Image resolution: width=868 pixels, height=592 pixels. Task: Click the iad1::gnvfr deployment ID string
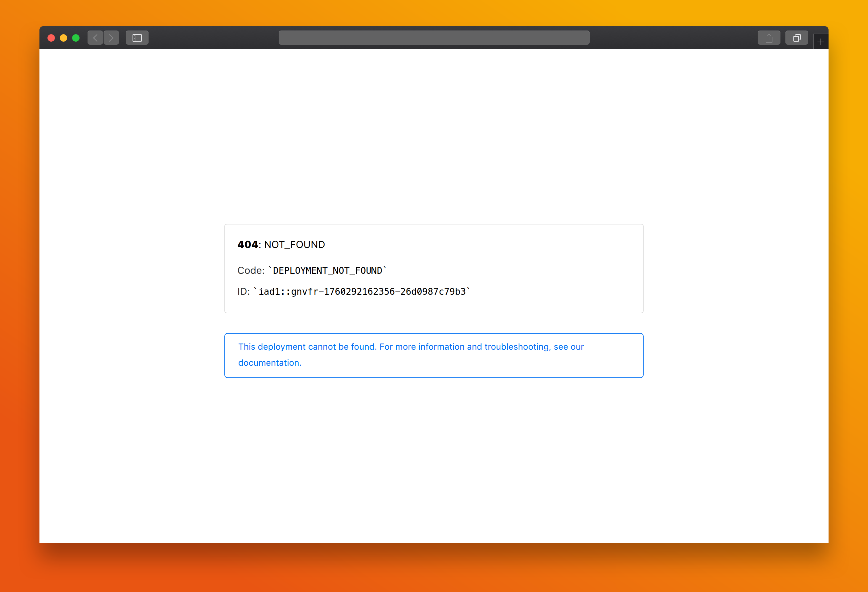coord(362,291)
